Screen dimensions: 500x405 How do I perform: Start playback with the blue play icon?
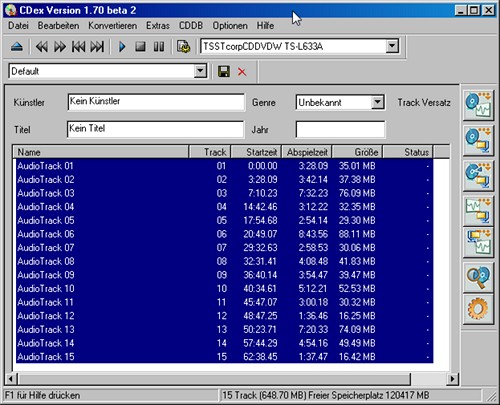[x=122, y=47]
